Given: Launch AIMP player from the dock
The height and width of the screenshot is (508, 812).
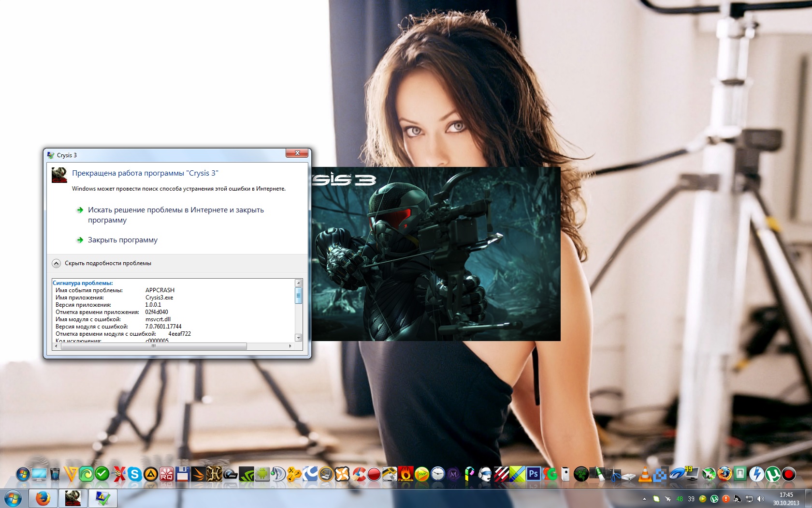Looking at the screenshot, I should pyautogui.click(x=151, y=475).
